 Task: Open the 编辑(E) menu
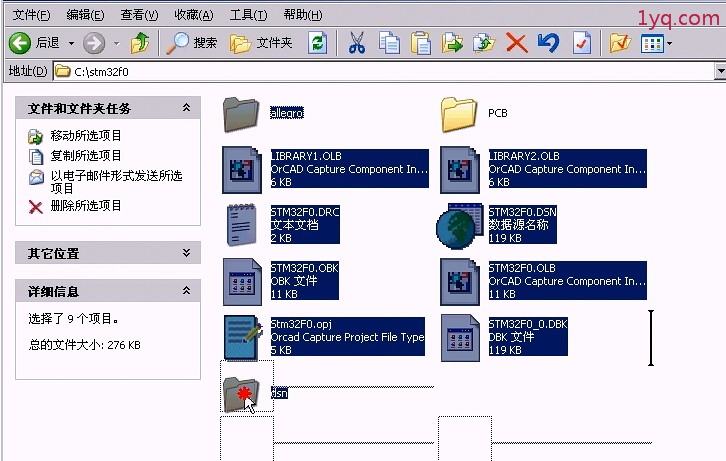click(x=85, y=15)
